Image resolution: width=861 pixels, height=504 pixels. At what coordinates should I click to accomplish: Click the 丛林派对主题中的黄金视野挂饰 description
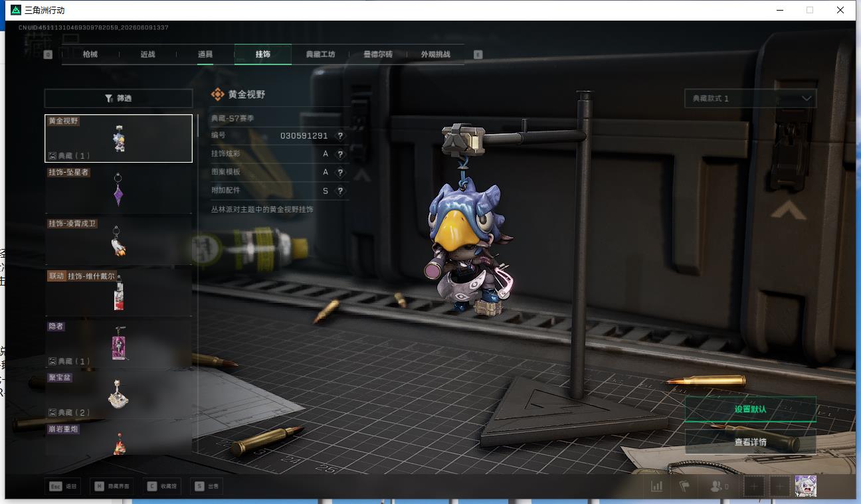click(x=262, y=209)
